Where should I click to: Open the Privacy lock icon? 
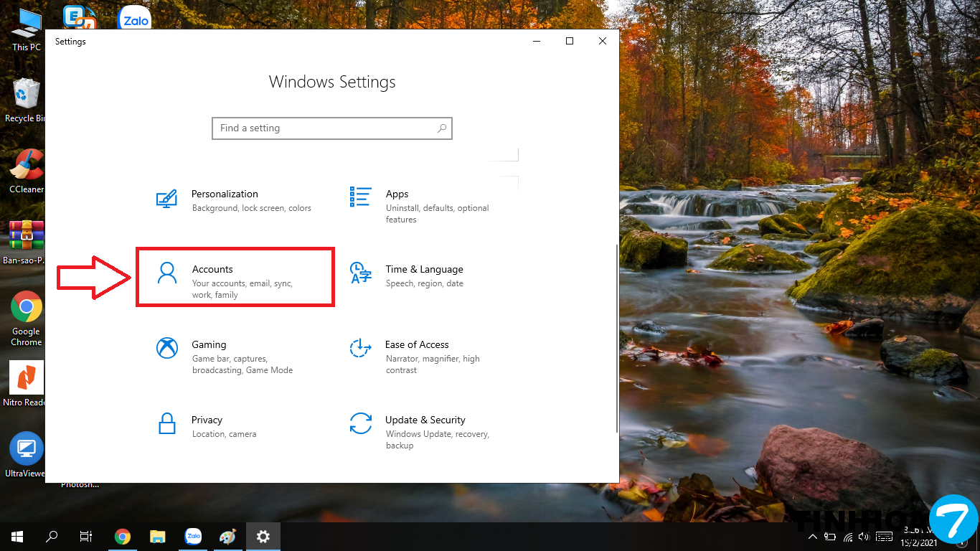pyautogui.click(x=166, y=424)
